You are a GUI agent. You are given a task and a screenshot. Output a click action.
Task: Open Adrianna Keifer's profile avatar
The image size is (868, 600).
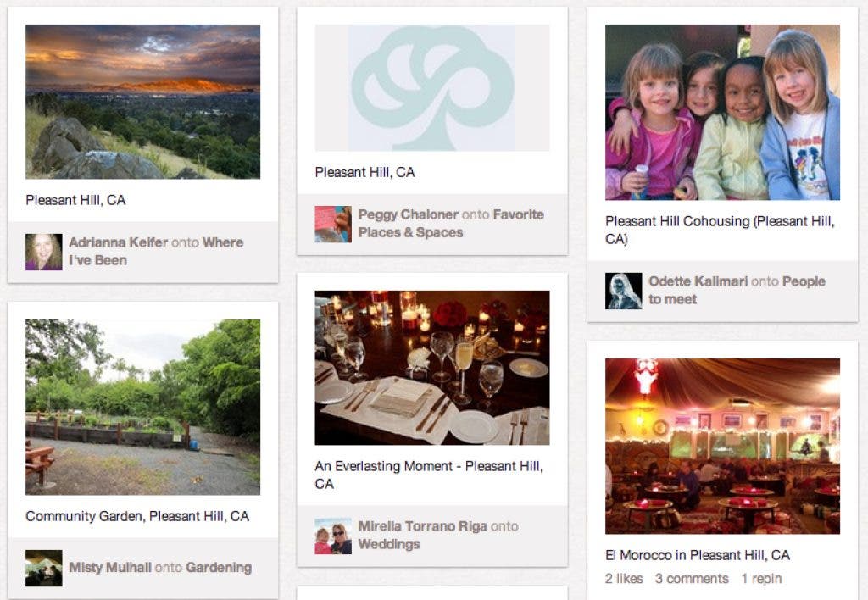44,252
